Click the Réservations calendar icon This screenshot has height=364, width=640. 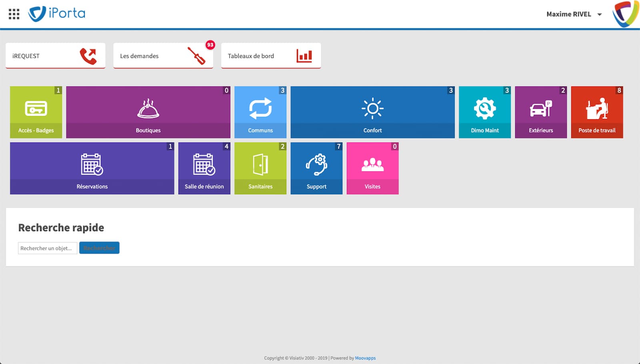point(92,164)
